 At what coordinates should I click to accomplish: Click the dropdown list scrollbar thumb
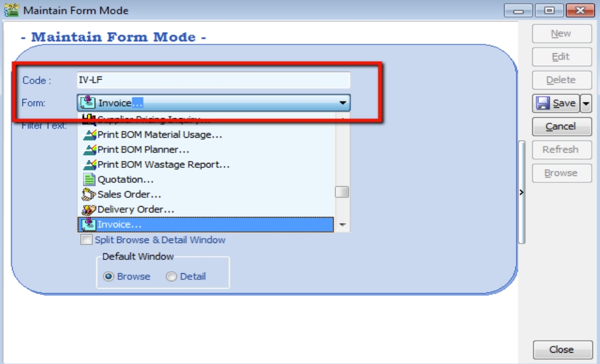pyautogui.click(x=342, y=192)
